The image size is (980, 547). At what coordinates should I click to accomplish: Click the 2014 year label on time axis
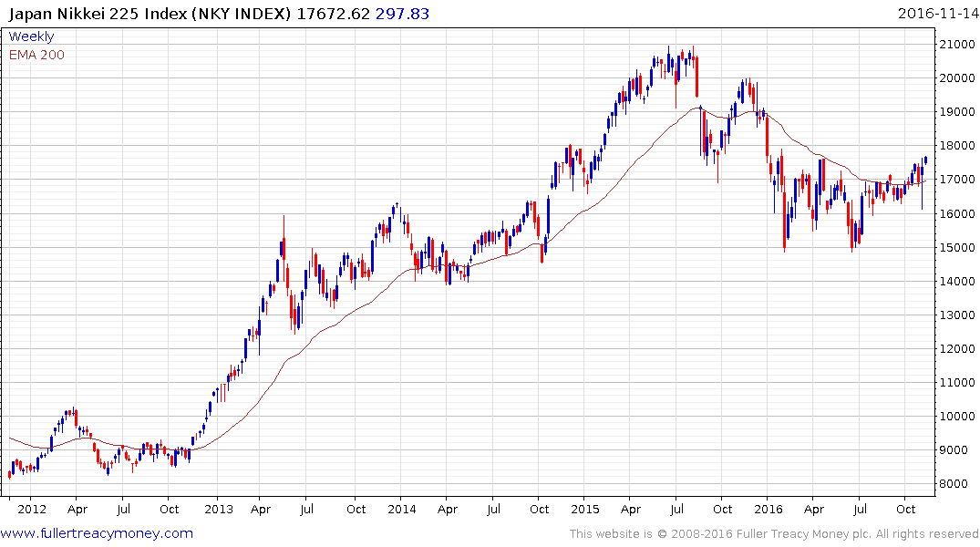pyautogui.click(x=402, y=509)
